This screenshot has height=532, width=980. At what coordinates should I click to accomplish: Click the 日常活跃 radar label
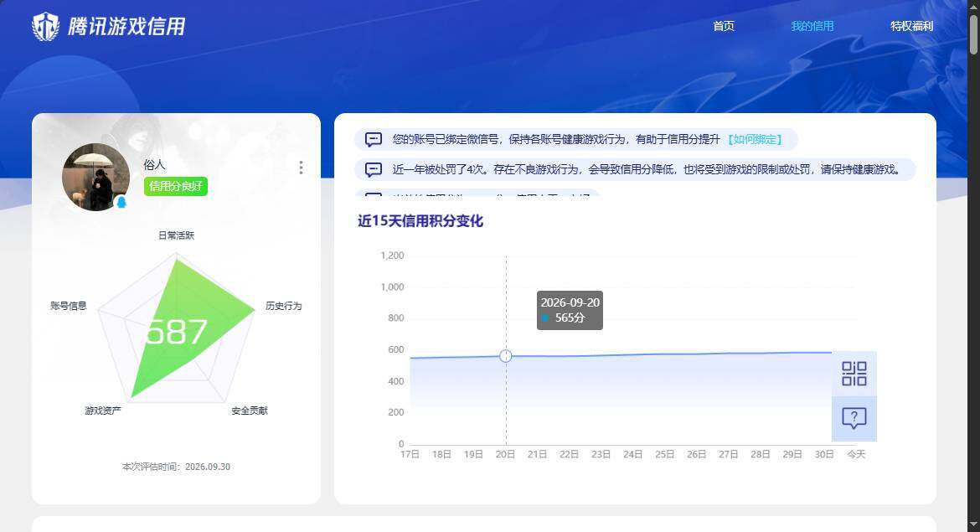point(176,235)
